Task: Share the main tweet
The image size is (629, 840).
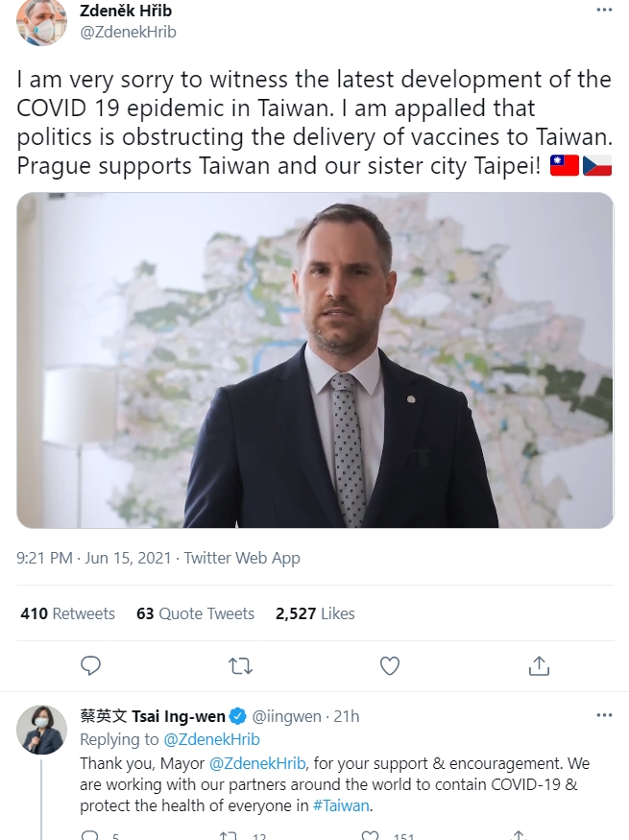Action: [539, 666]
